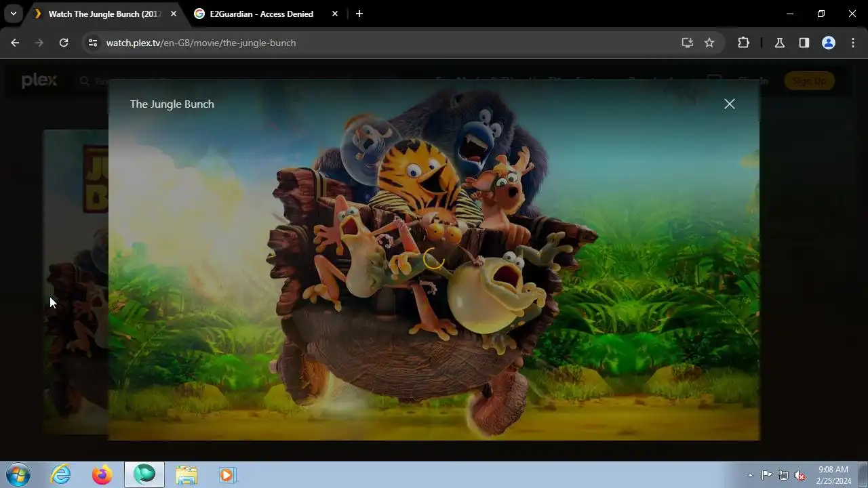Click the disabled forward navigation arrow

click(x=39, y=43)
